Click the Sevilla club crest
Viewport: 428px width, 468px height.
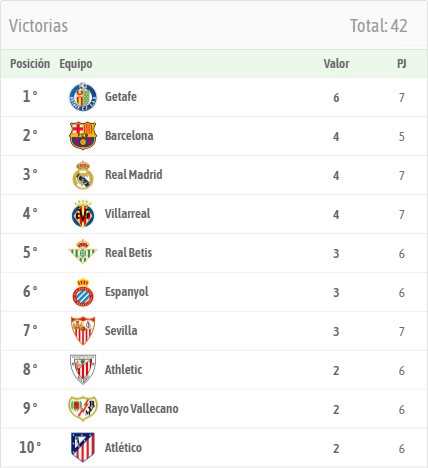[x=83, y=331]
